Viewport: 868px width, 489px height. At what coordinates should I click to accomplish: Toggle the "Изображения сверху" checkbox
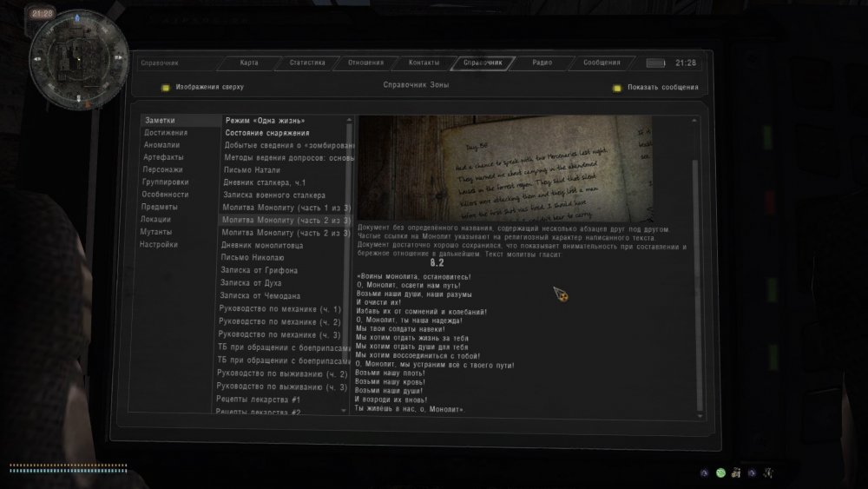point(166,88)
